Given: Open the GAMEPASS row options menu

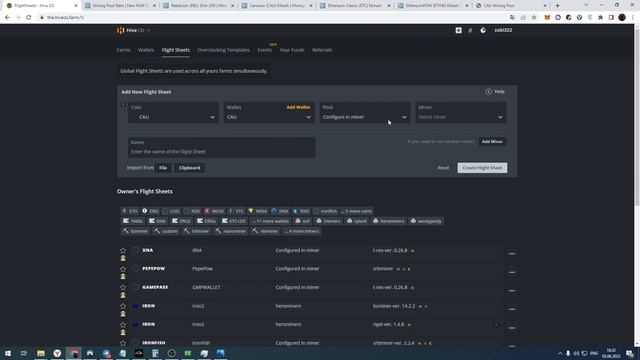Looking at the screenshot, I should (x=512, y=291).
